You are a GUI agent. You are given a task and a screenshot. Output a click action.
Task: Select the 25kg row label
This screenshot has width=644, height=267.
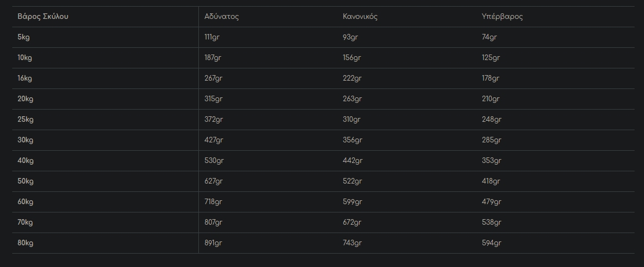point(26,120)
